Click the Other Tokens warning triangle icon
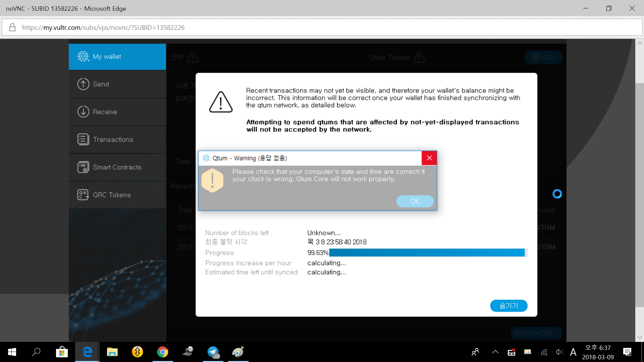The image size is (644, 362). pos(419,57)
